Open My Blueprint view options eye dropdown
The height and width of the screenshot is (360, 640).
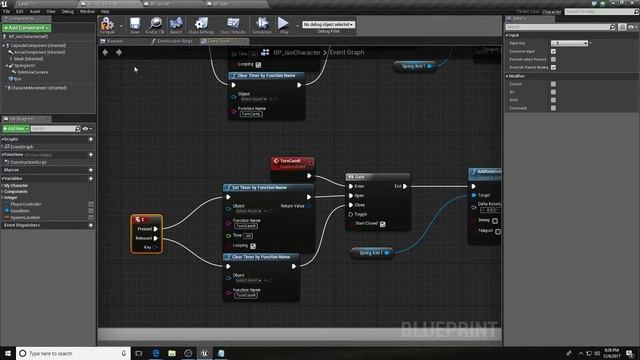pos(87,129)
